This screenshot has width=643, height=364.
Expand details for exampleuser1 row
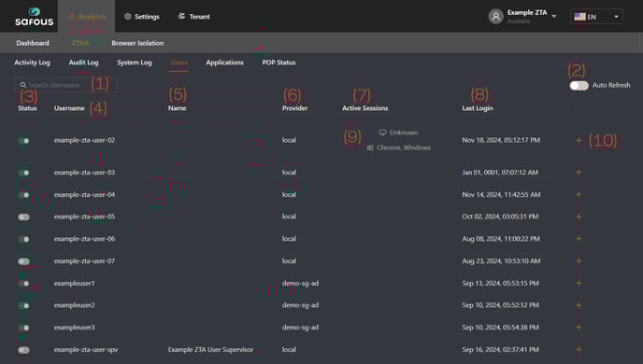[x=579, y=283]
